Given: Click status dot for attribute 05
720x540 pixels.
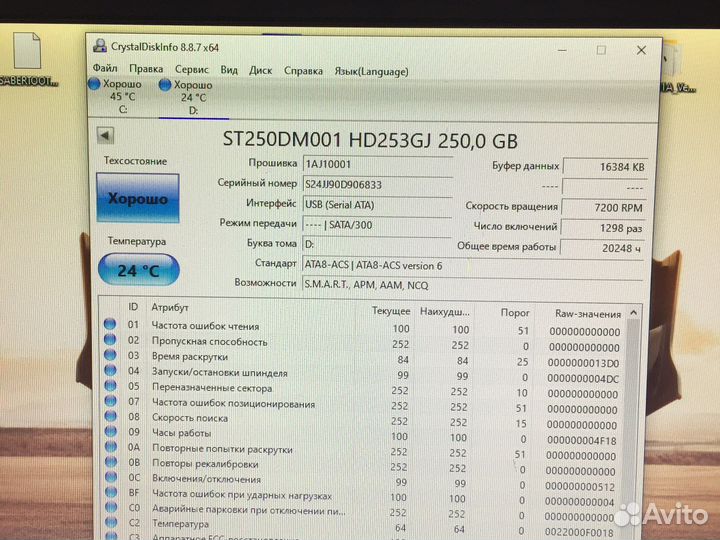Looking at the screenshot, I should point(110,385).
